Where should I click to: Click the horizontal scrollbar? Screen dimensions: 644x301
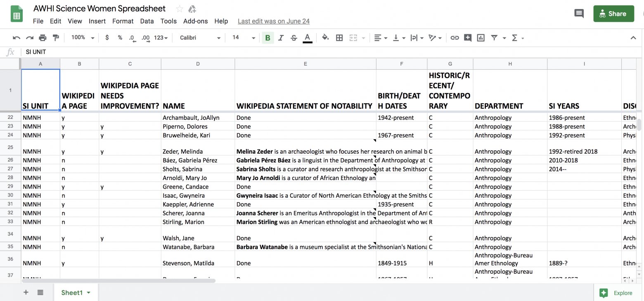pyautogui.click(x=118, y=280)
